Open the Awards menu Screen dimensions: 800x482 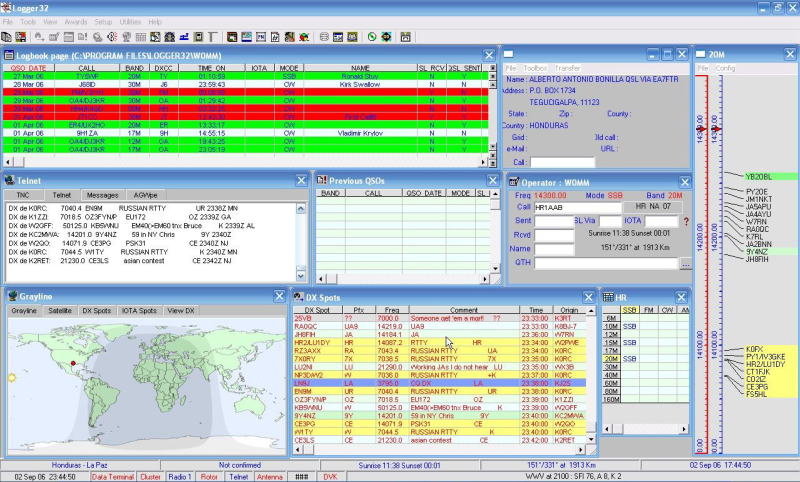(77, 21)
